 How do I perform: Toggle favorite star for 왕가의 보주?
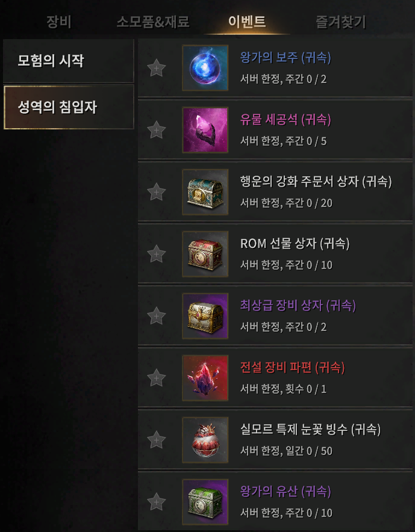tap(157, 68)
